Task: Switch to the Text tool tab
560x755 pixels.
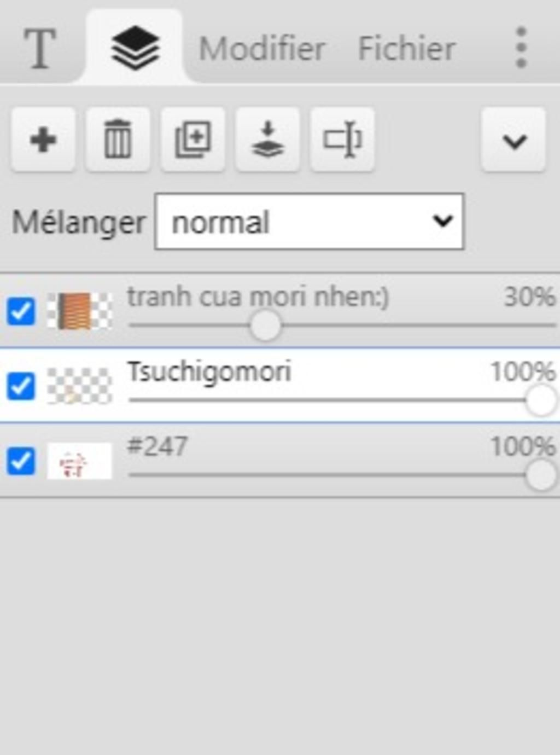Action: tap(39, 48)
